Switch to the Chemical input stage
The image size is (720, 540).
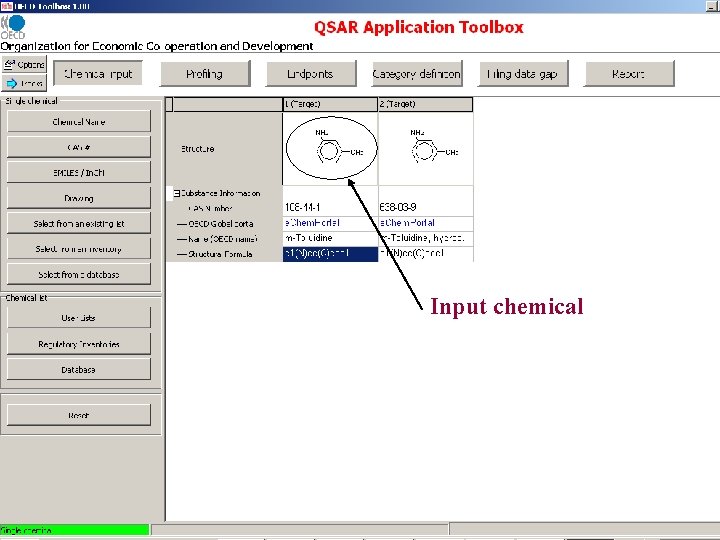point(98,73)
